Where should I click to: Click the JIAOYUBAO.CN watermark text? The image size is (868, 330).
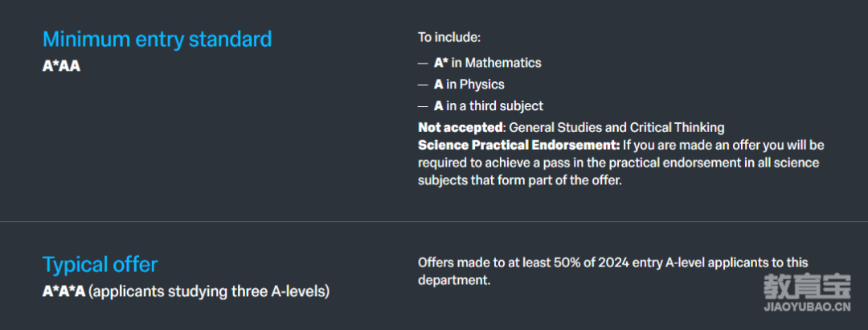tap(807, 307)
